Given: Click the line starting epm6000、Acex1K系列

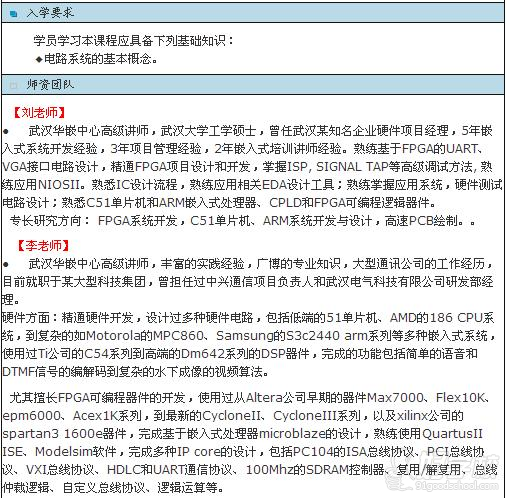Looking at the screenshot, I should (x=233, y=415).
